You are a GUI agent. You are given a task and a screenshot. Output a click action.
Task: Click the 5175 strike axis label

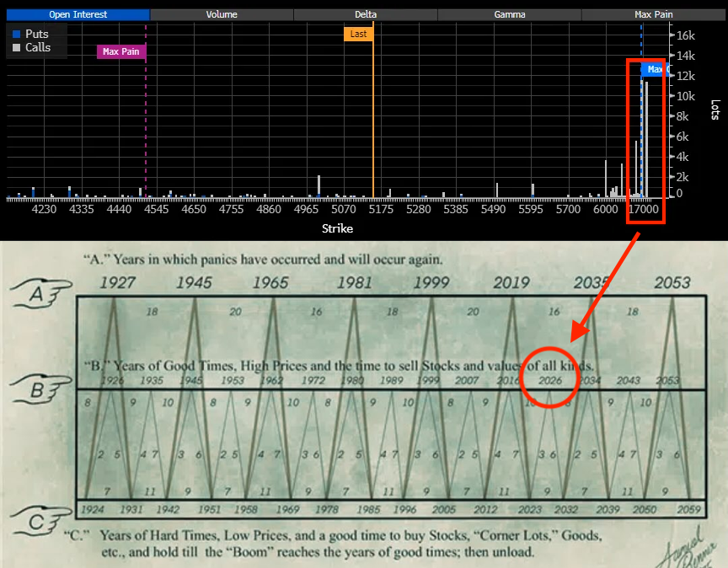381,210
